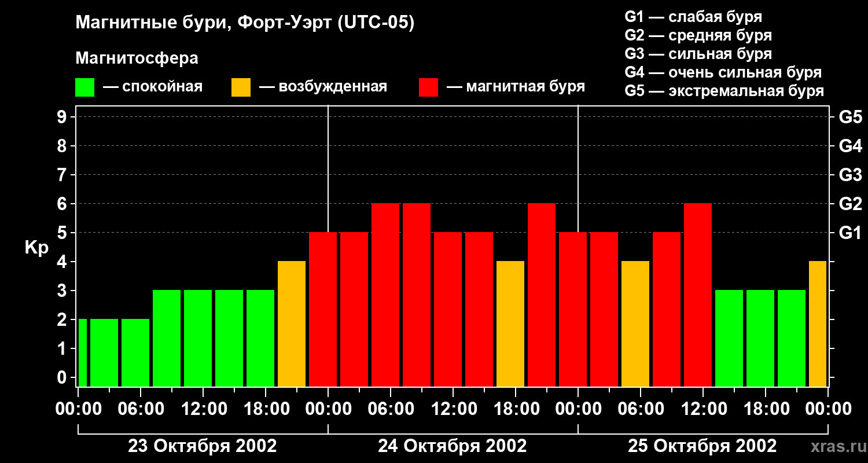868x463 pixels.
Task: Click the yellow Kp 4 bar on 24 October
Action: (x=510, y=324)
